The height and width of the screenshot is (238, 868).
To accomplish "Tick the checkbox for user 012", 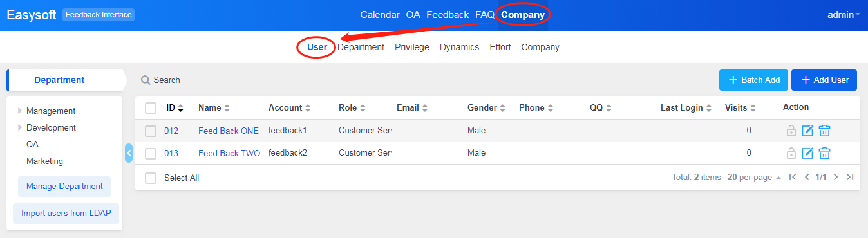I will tap(151, 131).
